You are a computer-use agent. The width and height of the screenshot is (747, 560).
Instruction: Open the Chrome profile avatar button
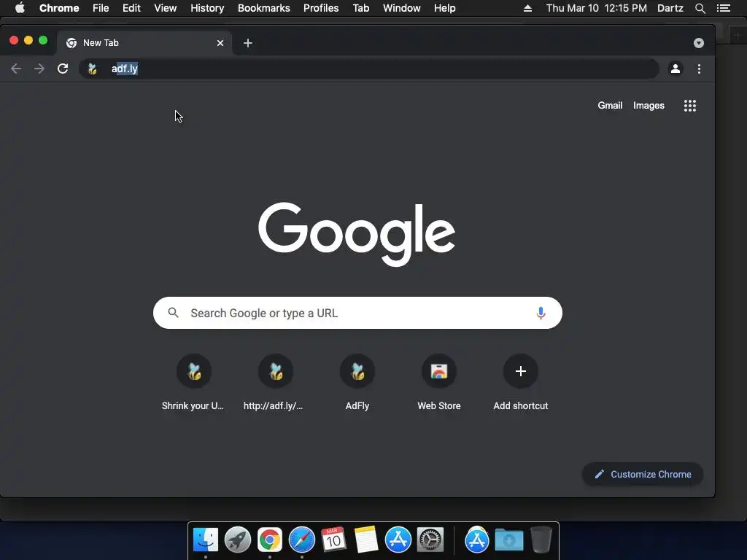[x=675, y=69]
